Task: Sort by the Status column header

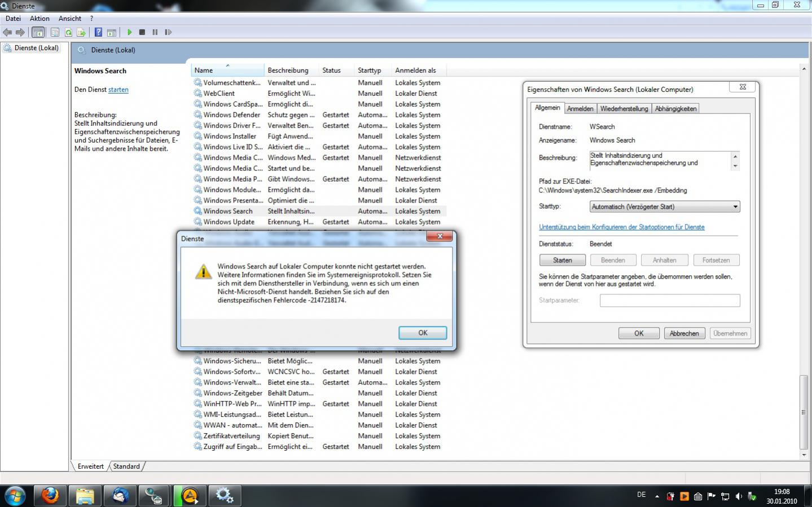Action: click(336, 70)
